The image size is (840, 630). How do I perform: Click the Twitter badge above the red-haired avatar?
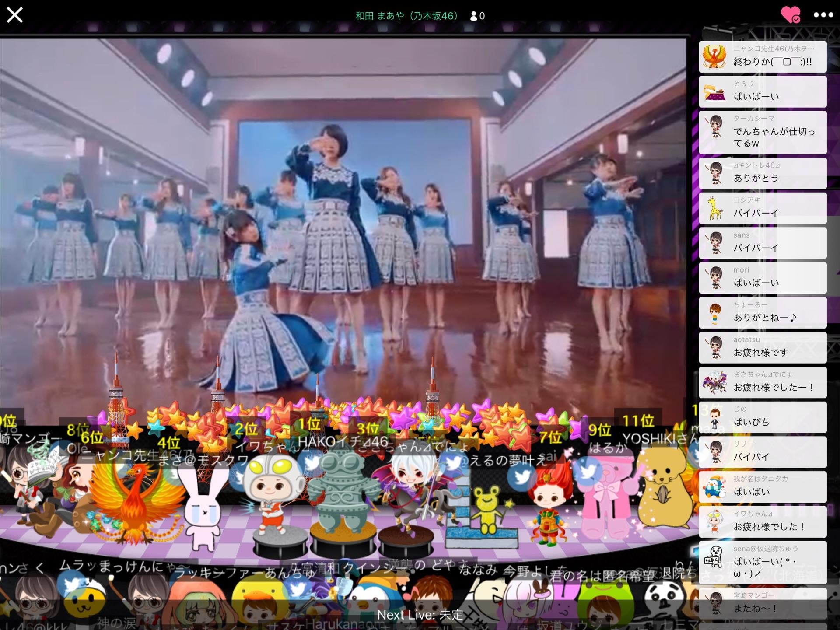coord(522,477)
